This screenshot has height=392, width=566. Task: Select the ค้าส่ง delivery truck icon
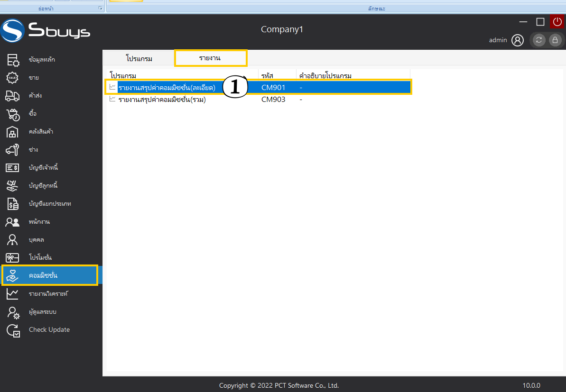tap(12, 96)
